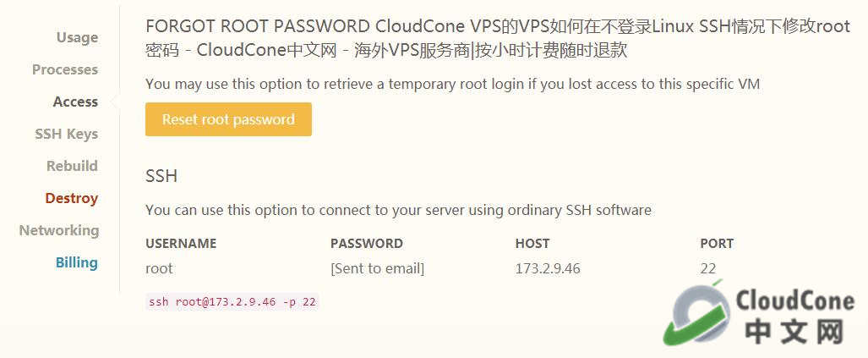Click the SSH section heading
868x358 pixels.
click(x=161, y=176)
